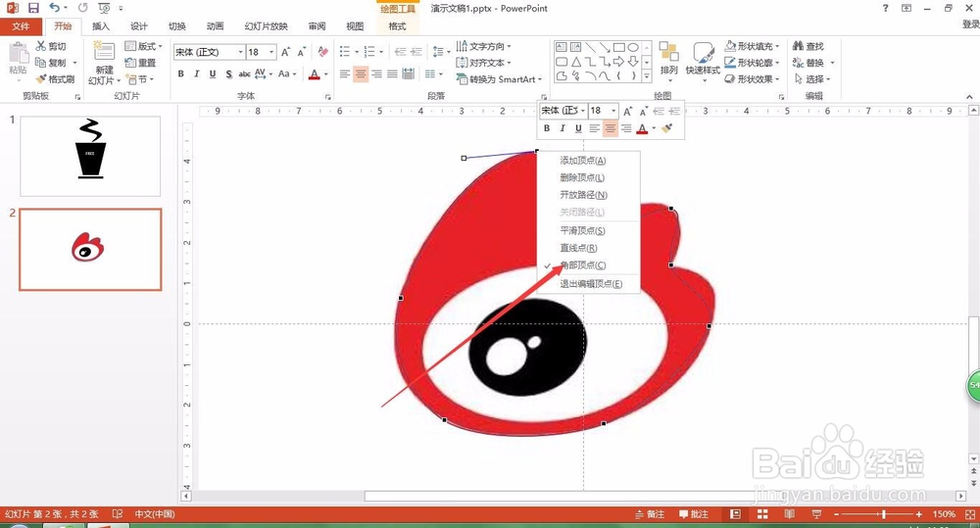Viewport: 980px width, 528px height.
Task: Open the ribbon font name dropdown
Action: (241, 52)
